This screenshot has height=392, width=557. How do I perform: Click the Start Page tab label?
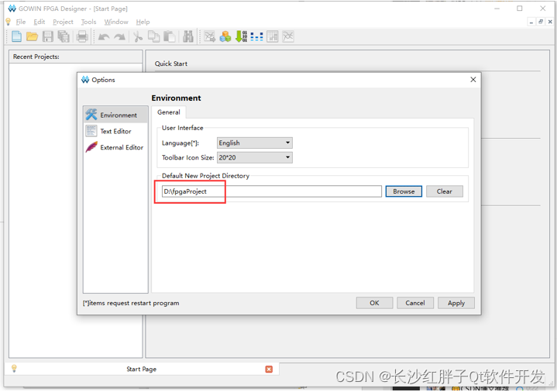pyautogui.click(x=142, y=369)
